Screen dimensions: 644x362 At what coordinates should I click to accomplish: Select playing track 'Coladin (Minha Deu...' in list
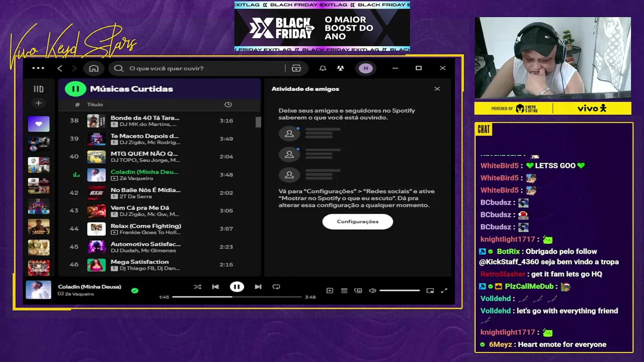coord(159,175)
